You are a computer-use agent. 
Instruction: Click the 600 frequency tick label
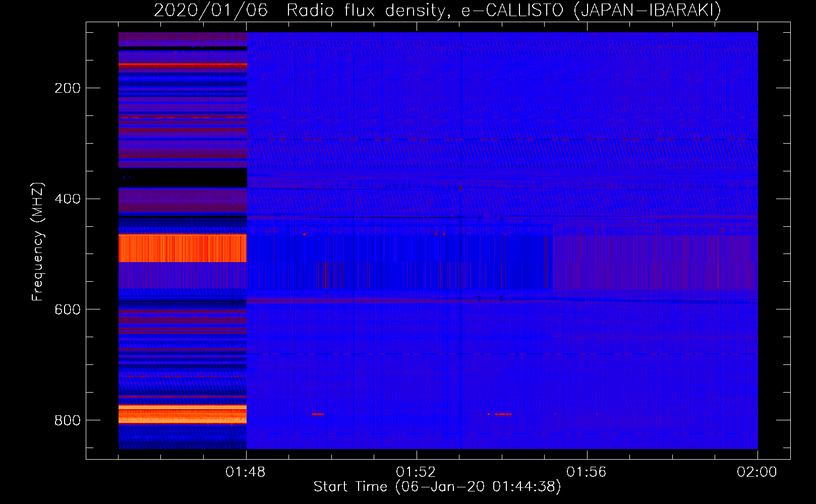click(68, 309)
